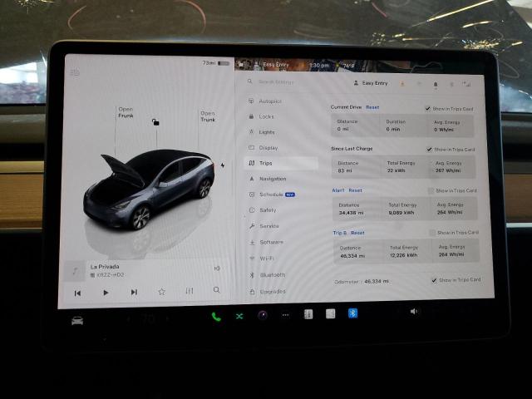Mark current station as favorite with star

[x=162, y=292]
